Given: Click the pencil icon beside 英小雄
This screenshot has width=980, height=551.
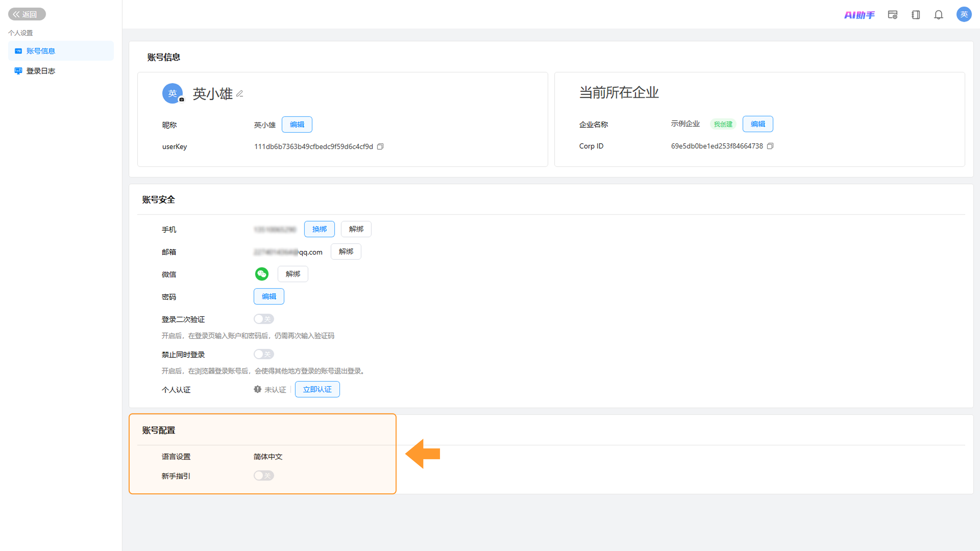Looking at the screenshot, I should click(x=240, y=94).
